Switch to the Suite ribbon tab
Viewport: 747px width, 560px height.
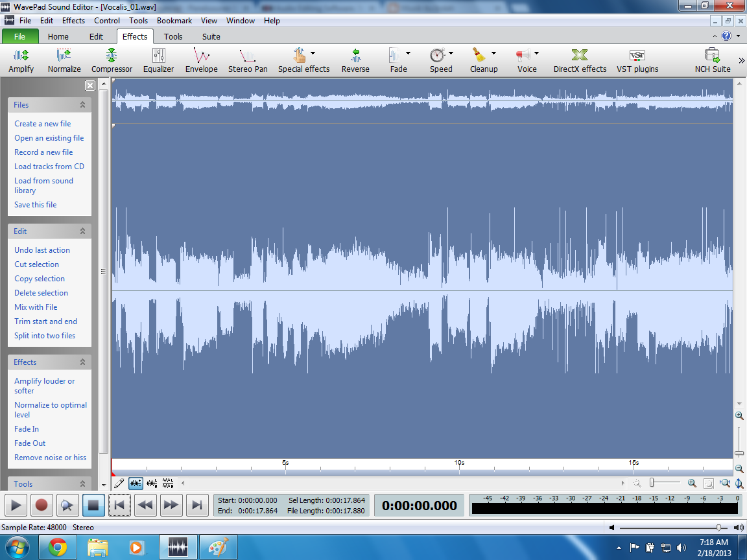pos(211,37)
